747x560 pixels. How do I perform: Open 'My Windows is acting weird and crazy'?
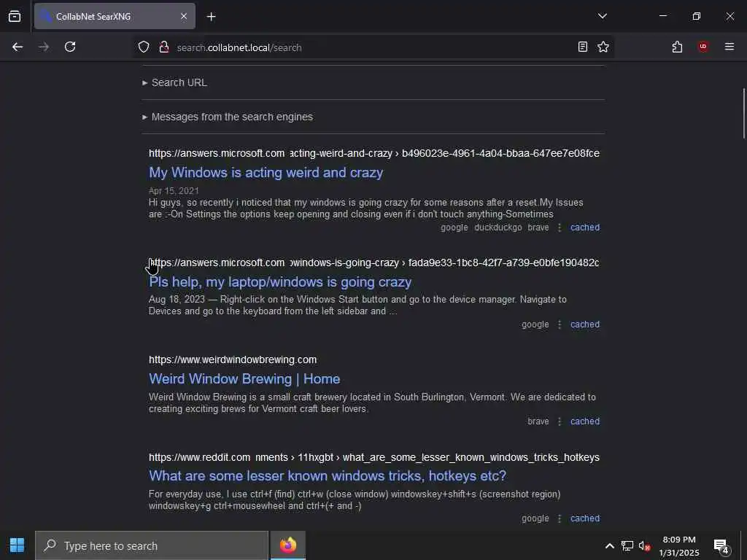[x=266, y=172]
